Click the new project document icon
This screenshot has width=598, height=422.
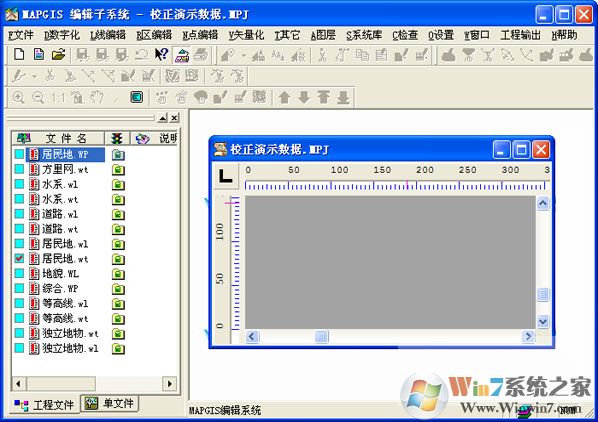39,55
